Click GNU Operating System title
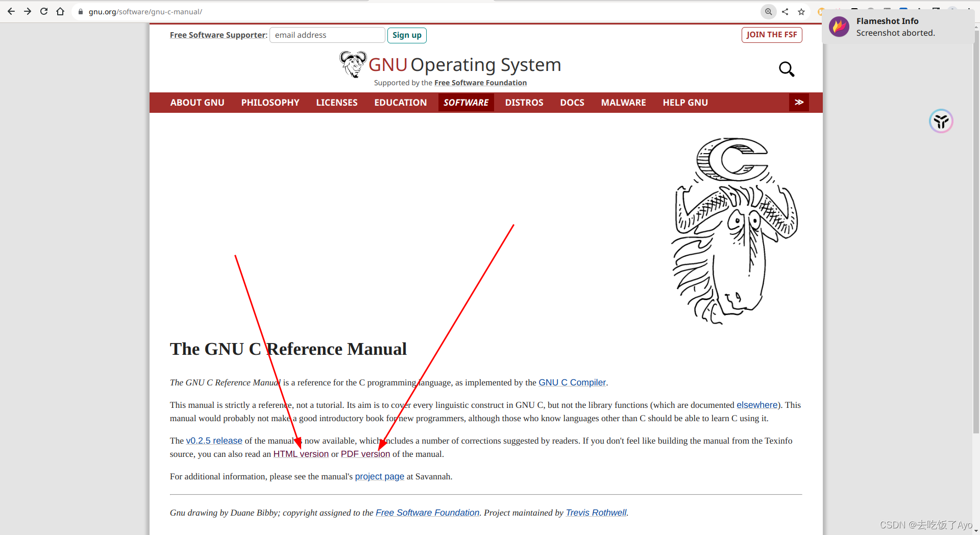Image resolution: width=980 pixels, height=535 pixels. tap(465, 65)
